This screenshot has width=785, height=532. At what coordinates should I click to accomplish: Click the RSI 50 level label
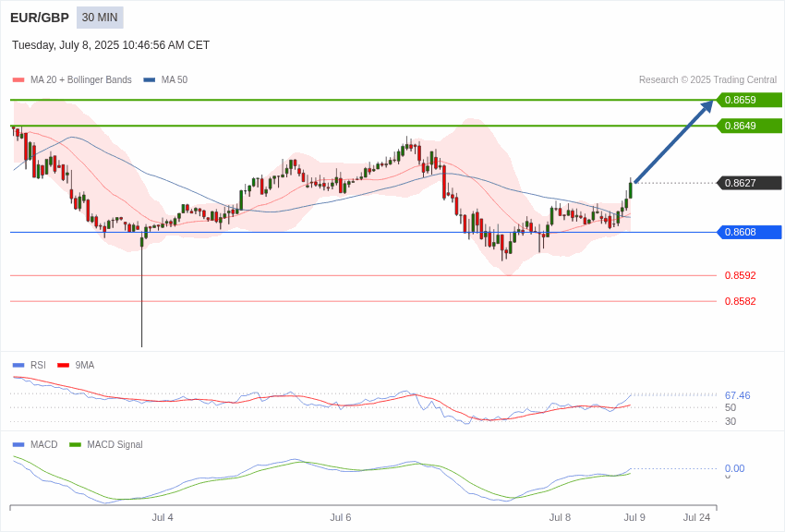(731, 408)
